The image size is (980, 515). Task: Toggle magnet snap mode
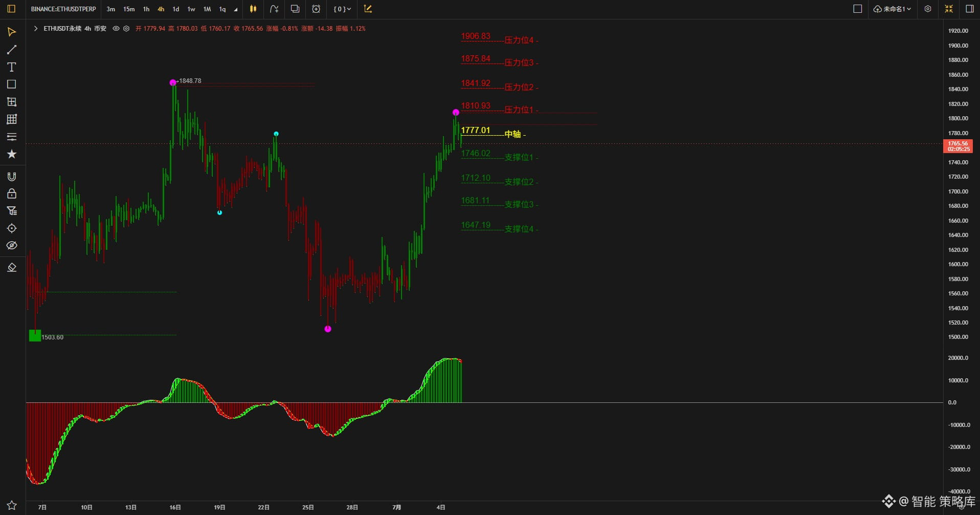12,177
